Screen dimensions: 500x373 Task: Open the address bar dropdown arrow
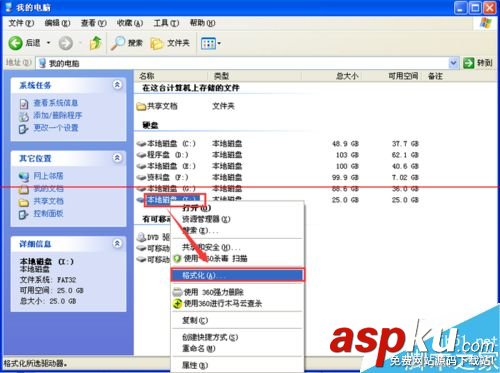point(453,63)
